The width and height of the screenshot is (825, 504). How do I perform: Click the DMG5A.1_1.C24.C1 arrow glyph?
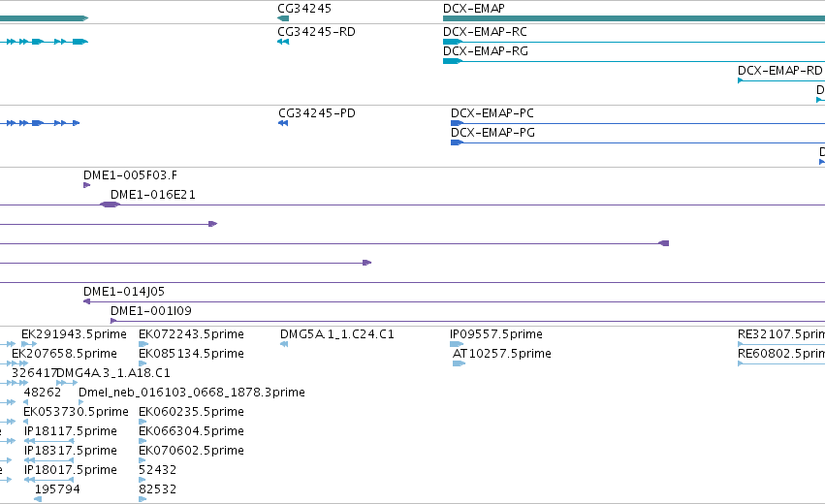284,344
